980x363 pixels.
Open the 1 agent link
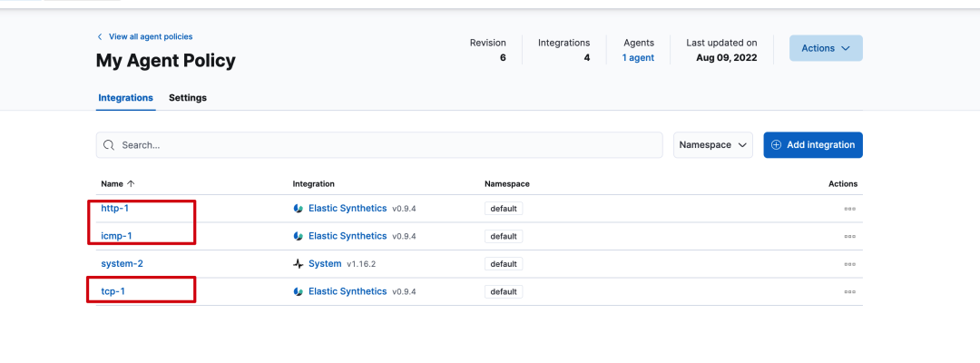(x=638, y=58)
